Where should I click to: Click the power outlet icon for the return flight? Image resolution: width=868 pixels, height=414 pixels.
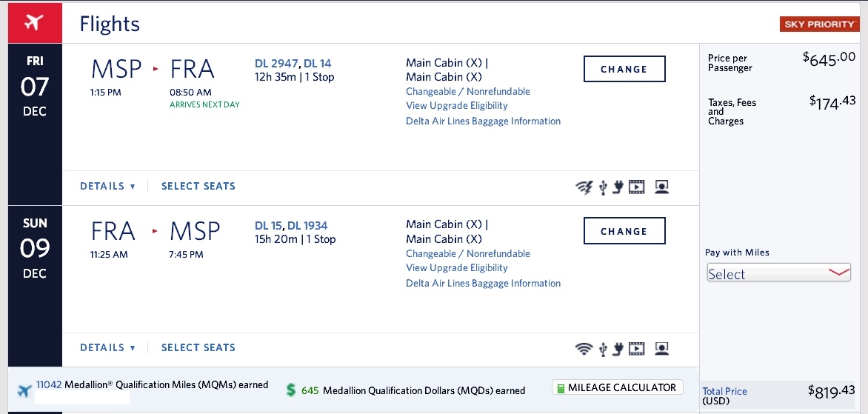(x=618, y=349)
